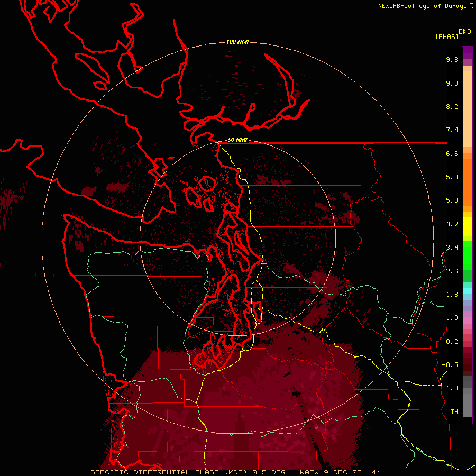Click the 8.2 legend value

coord(452,106)
